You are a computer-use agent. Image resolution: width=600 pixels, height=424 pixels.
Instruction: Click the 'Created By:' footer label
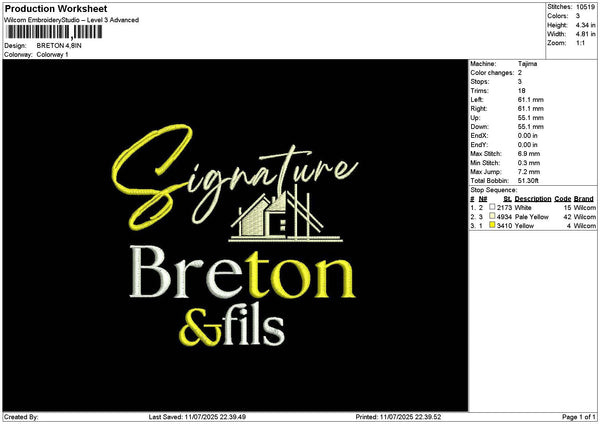[x=21, y=417]
